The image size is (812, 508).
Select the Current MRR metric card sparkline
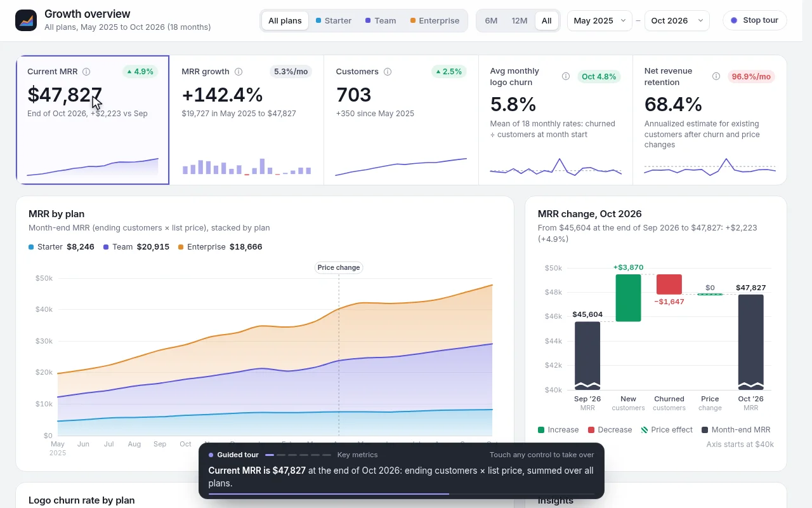click(93, 166)
